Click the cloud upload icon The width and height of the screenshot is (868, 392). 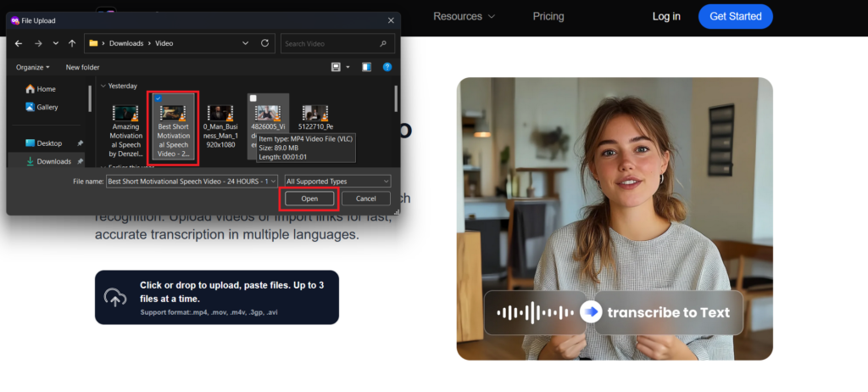tap(114, 298)
